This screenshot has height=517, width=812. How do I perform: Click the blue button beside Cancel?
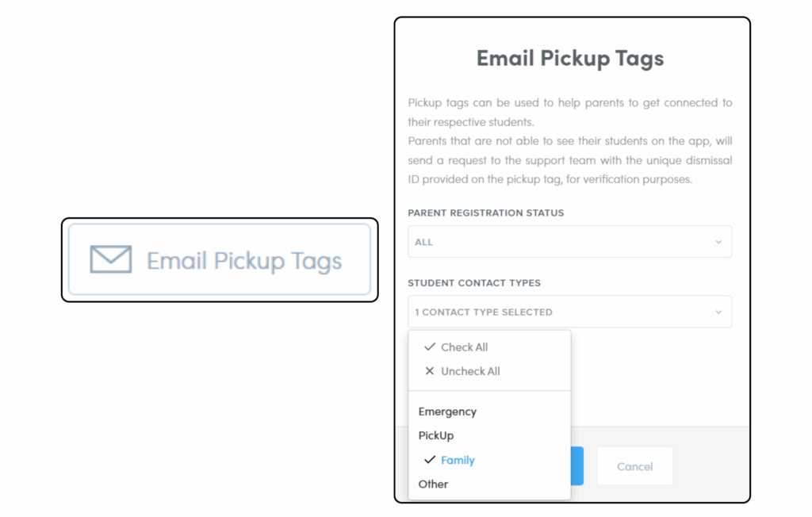(577, 466)
